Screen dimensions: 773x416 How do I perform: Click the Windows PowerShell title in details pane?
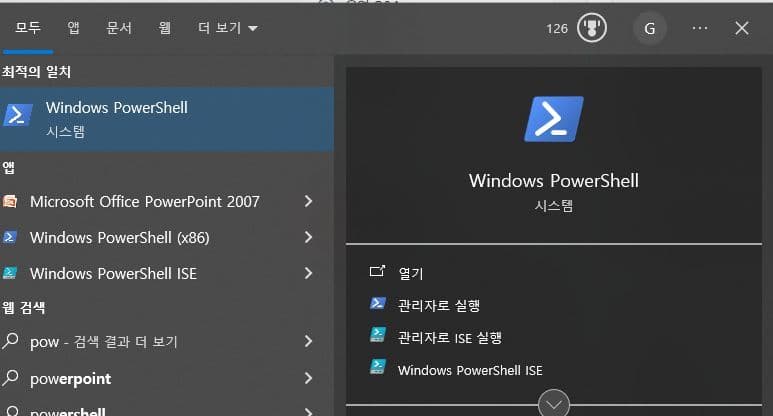point(554,180)
